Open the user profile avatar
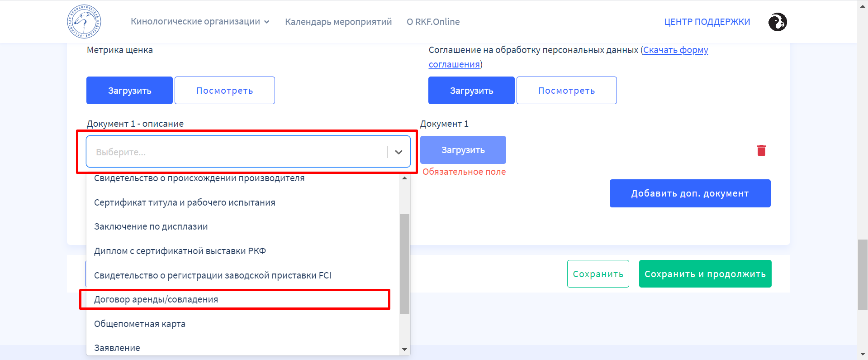 point(777,22)
